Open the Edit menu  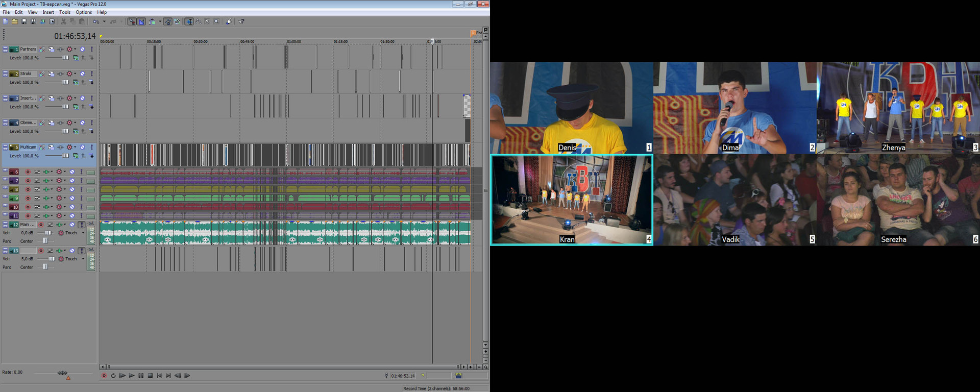pyautogui.click(x=18, y=12)
